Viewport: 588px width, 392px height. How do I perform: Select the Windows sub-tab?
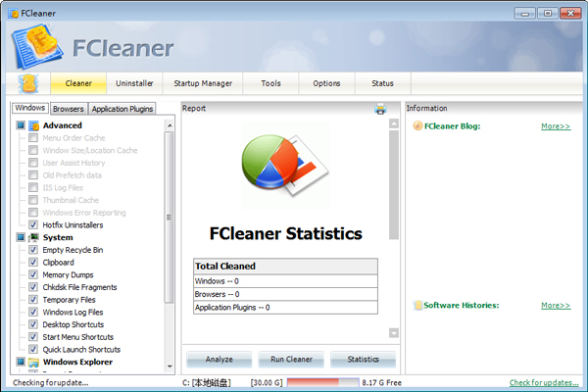tap(30, 108)
